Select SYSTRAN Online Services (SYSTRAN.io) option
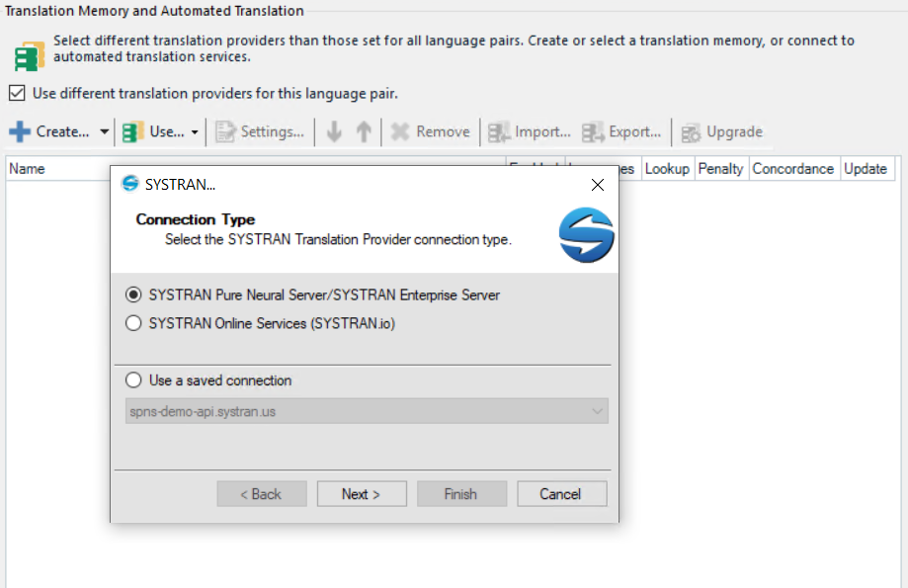This screenshot has height=588, width=908. (x=133, y=323)
